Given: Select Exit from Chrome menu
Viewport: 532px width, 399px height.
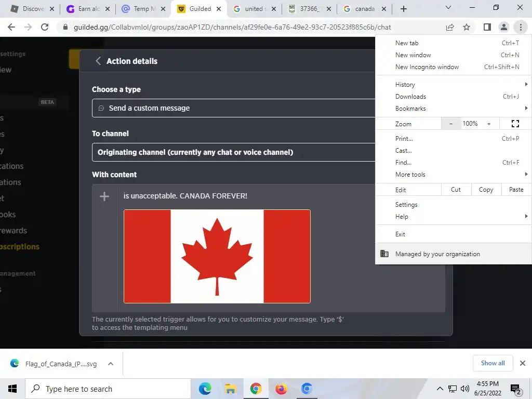Looking at the screenshot, I should (x=453, y=234).
